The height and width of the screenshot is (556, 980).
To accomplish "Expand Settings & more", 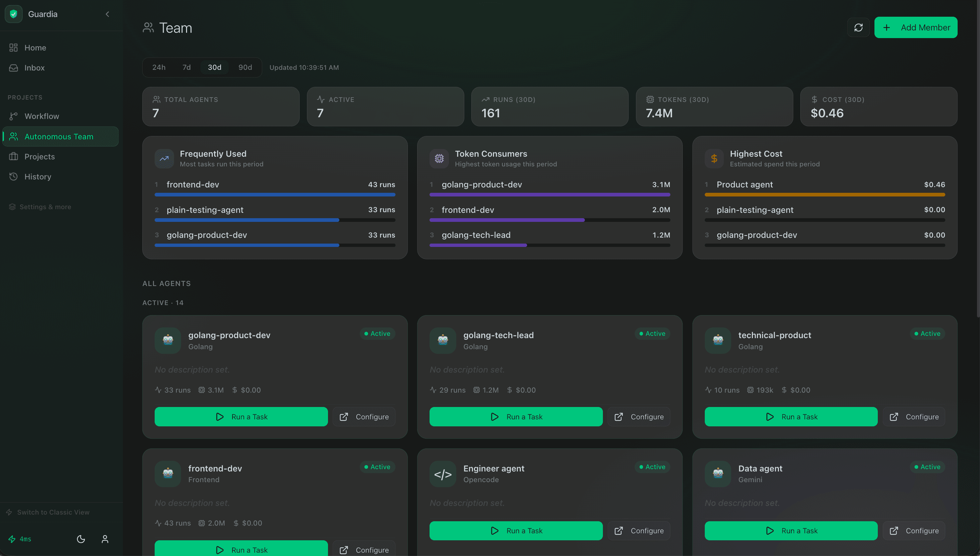I will click(x=40, y=206).
